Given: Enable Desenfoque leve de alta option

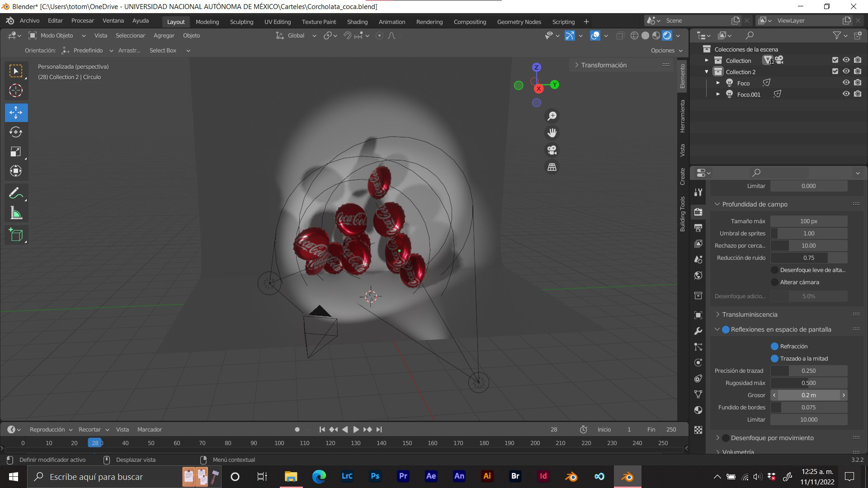Looking at the screenshot, I should [774, 270].
